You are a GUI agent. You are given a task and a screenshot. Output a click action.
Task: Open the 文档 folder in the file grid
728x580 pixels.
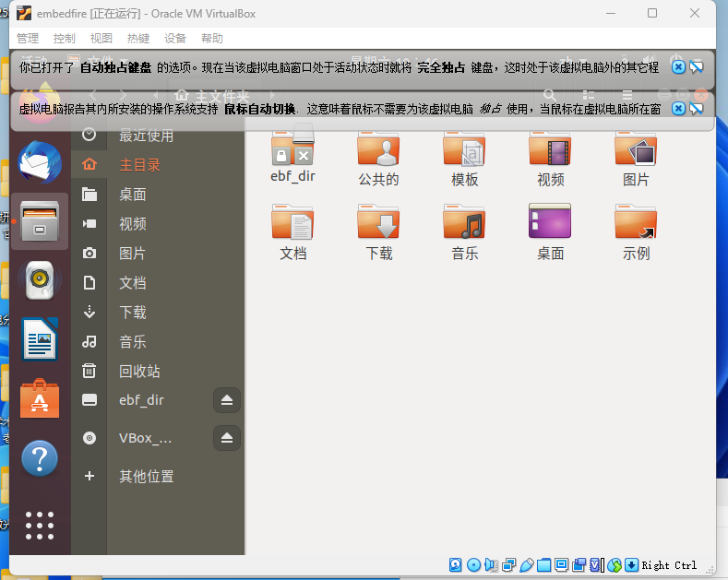point(292,232)
